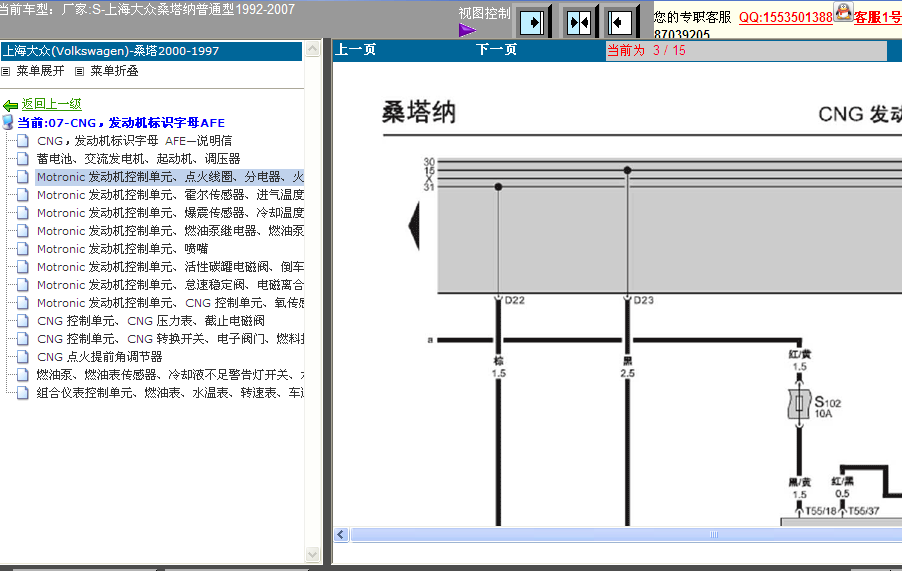Viewport: 902px width, 571px height.
Task: Expand all menus with 菜单展开
Action: coord(40,71)
